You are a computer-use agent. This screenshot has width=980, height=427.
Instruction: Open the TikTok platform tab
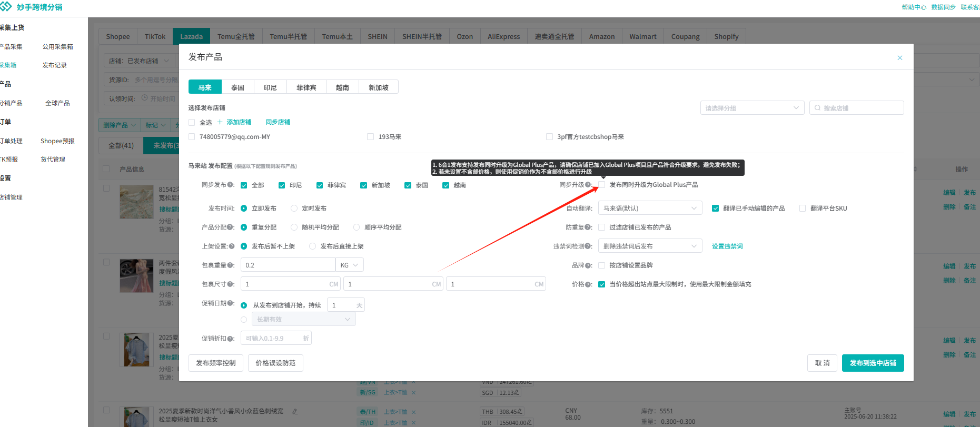(155, 36)
